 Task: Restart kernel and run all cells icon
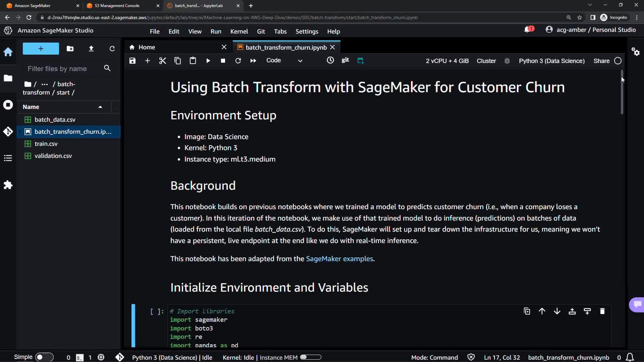click(253, 61)
